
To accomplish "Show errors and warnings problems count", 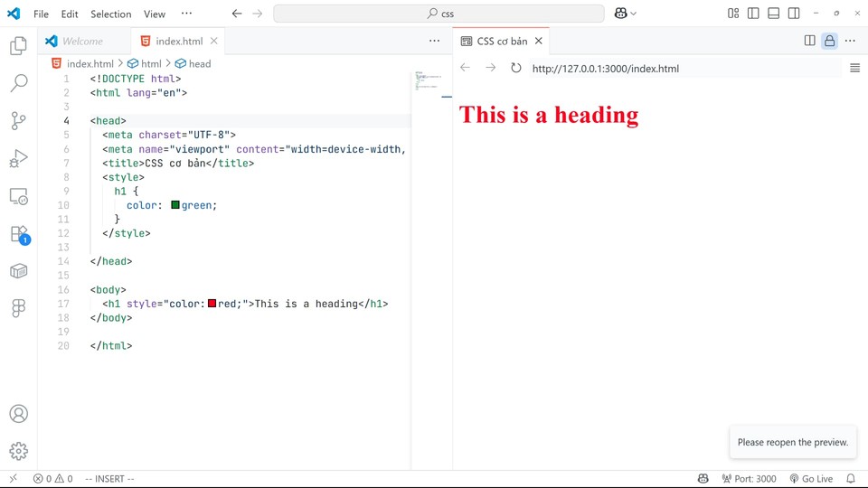I will (x=52, y=479).
